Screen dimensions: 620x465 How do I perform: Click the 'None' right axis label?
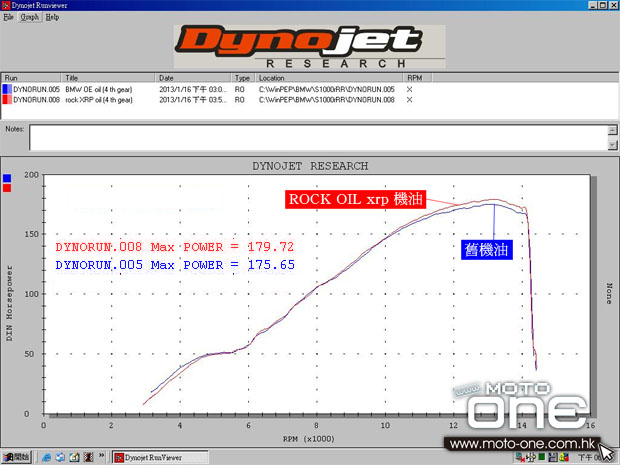(609, 293)
